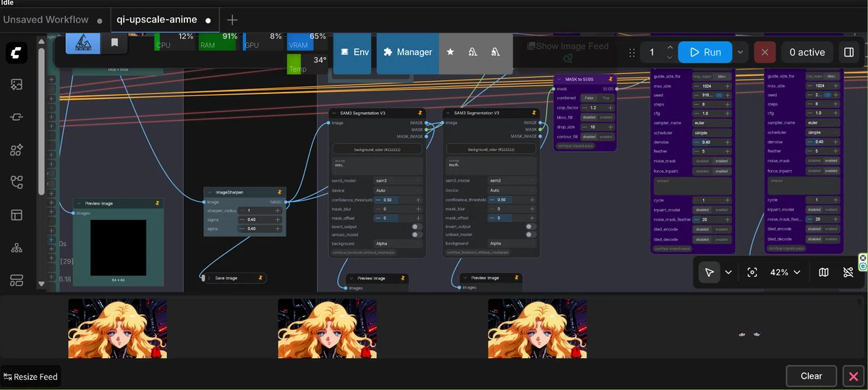Toggle invert_output on left SAM3 node
This screenshot has height=390, width=868.
[417, 226]
